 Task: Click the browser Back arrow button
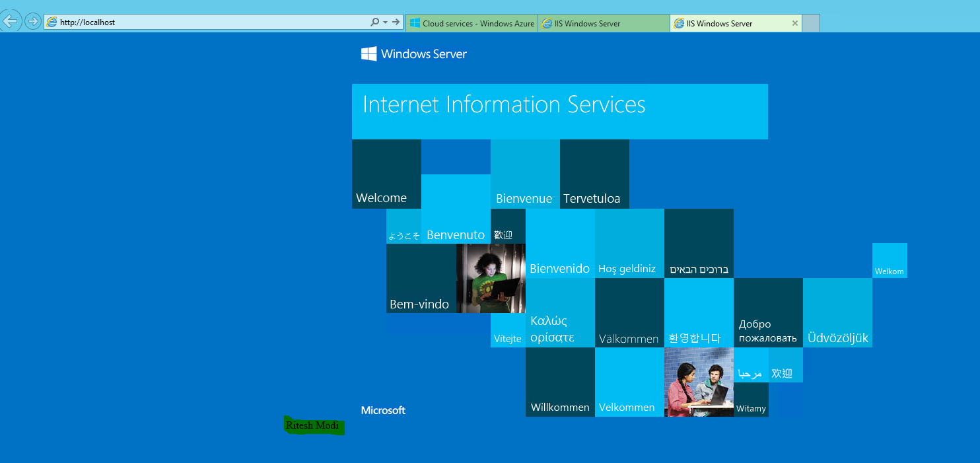coord(11,21)
